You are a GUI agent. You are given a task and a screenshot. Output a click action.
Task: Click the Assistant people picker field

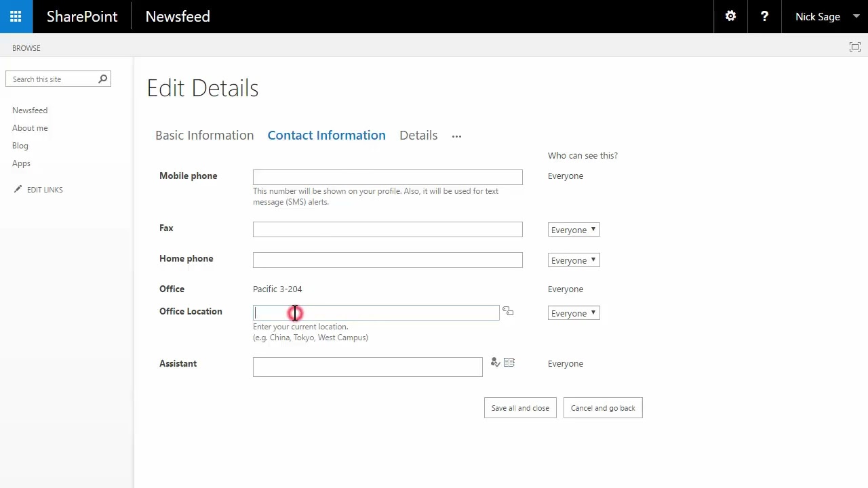[x=368, y=367]
